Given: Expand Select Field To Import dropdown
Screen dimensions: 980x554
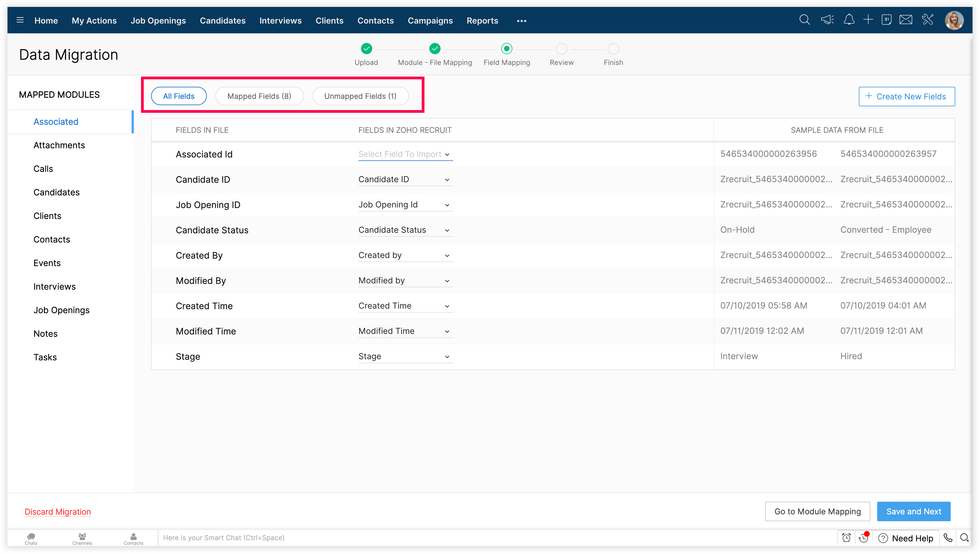Looking at the screenshot, I should [405, 155].
